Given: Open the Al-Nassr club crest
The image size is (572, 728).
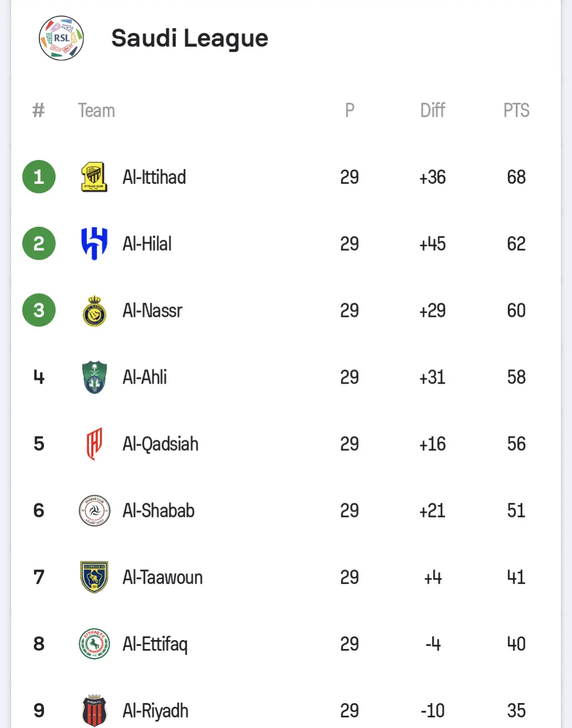Looking at the screenshot, I should [x=94, y=310].
